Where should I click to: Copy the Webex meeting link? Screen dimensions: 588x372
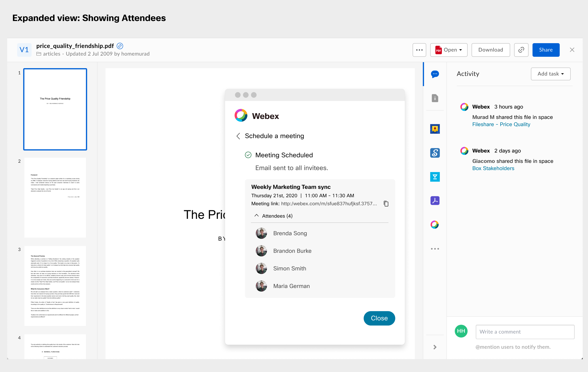pyautogui.click(x=386, y=204)
